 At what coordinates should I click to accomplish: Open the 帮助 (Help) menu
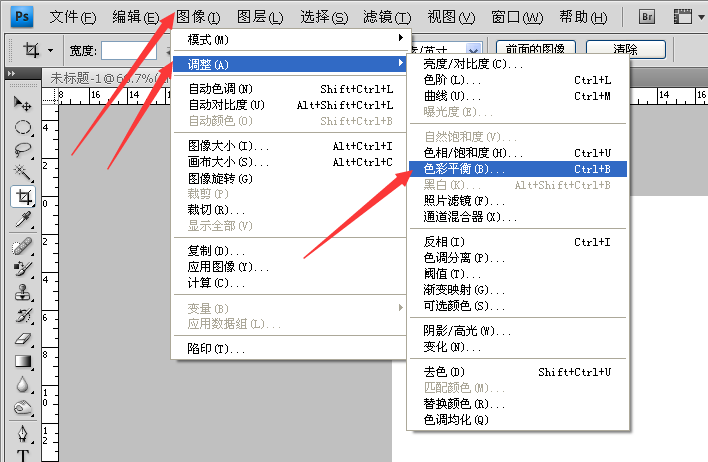click(x=583, y=17)
